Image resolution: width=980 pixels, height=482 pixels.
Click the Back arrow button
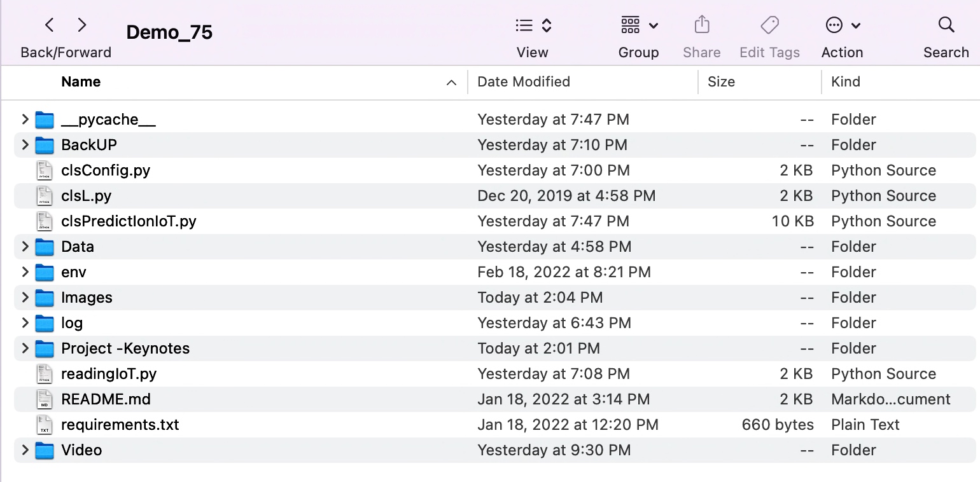pos(50,25)
